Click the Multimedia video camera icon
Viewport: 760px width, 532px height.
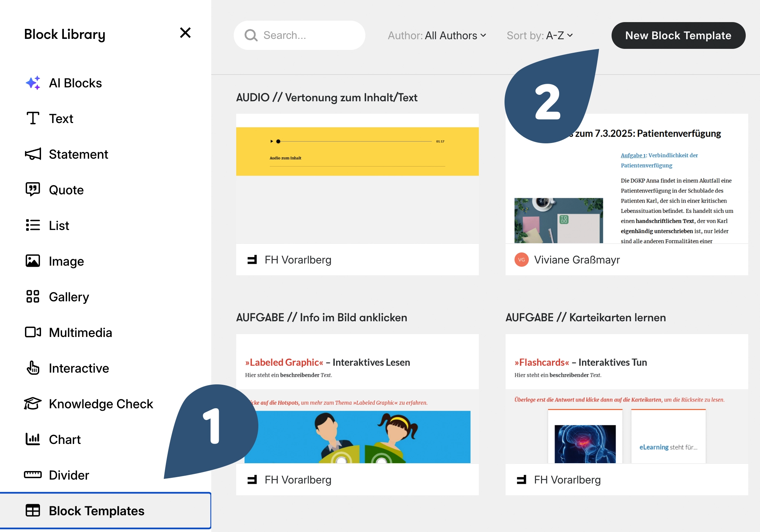pyautogui.click(x=33, y=332)
